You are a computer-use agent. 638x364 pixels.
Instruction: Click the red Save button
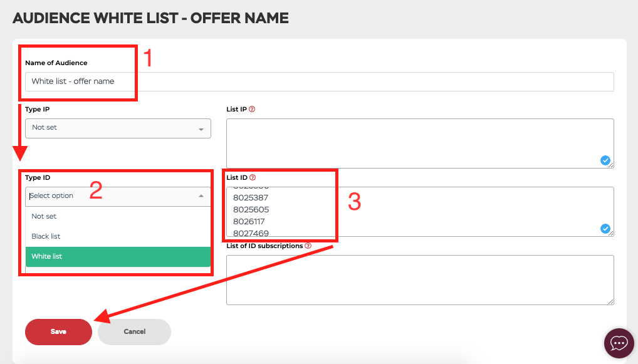(58, 332)
